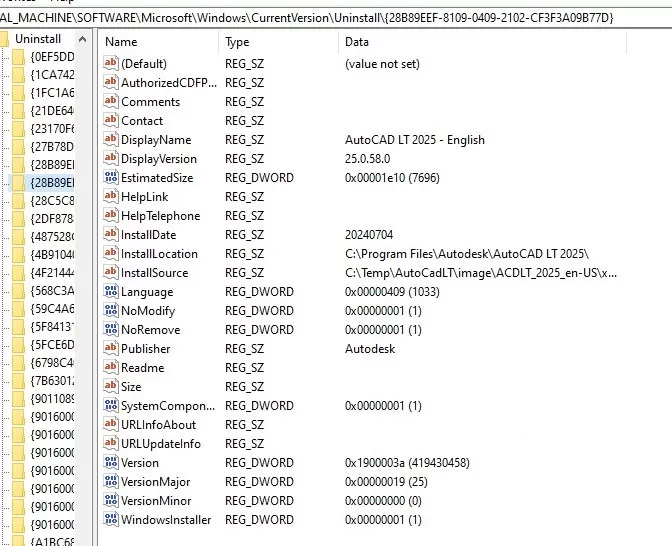Select the {5F8413 registry key
The height and width of the screenshot is (546, 672).
point(52,327)
